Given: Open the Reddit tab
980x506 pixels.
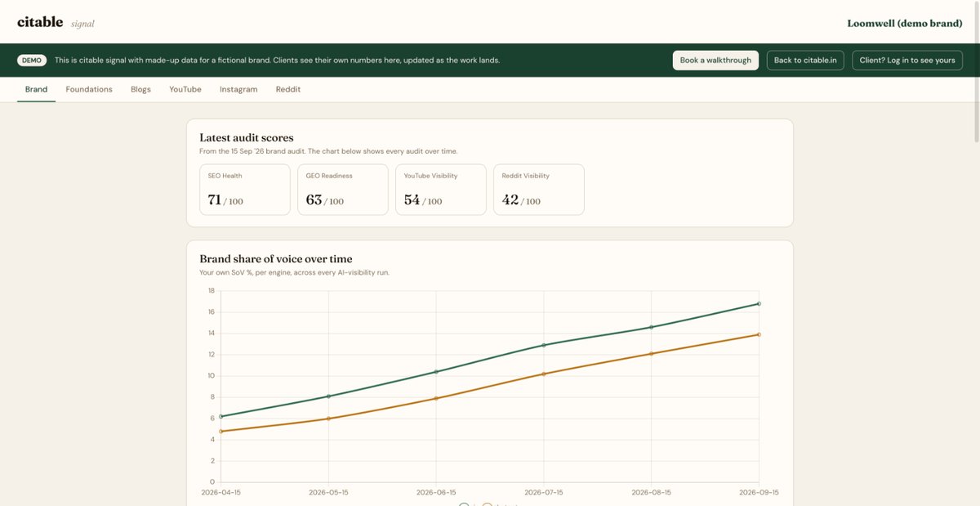Looking at the screenshot, I should coord(288,89).
